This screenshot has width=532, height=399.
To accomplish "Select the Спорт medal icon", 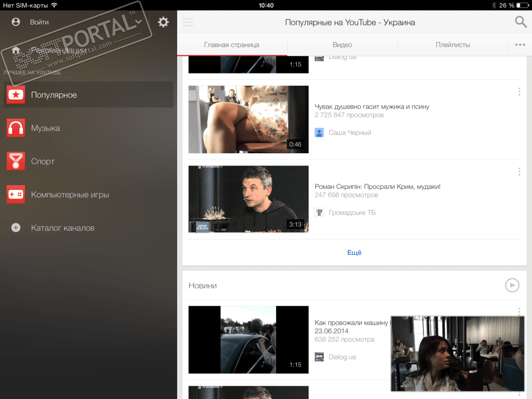I will tap(15, 161).
